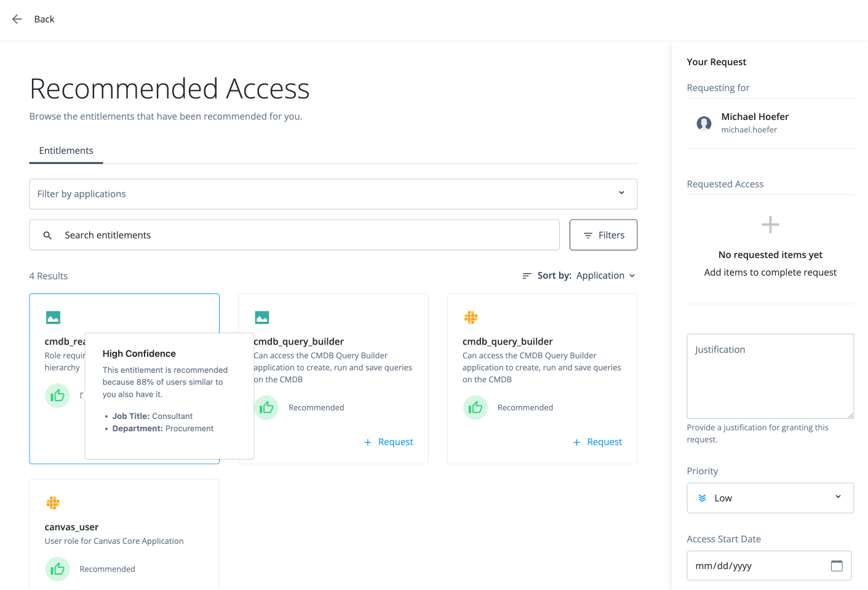Switch to the Entitlements tab

coord(66,150)
